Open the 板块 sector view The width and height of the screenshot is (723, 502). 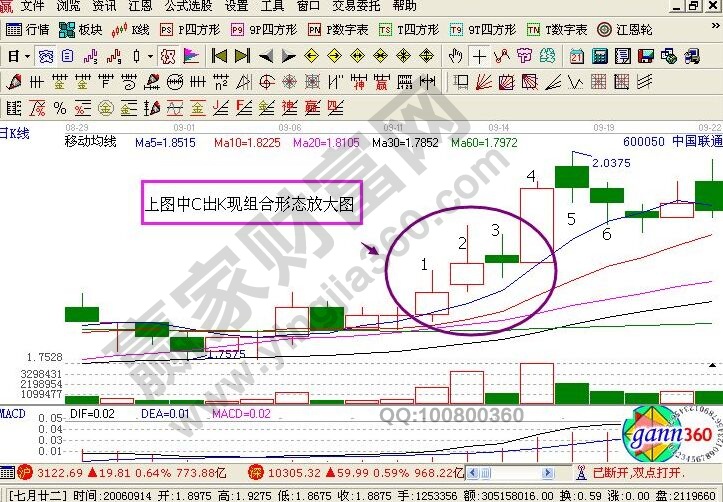click(x=81, y=30)
